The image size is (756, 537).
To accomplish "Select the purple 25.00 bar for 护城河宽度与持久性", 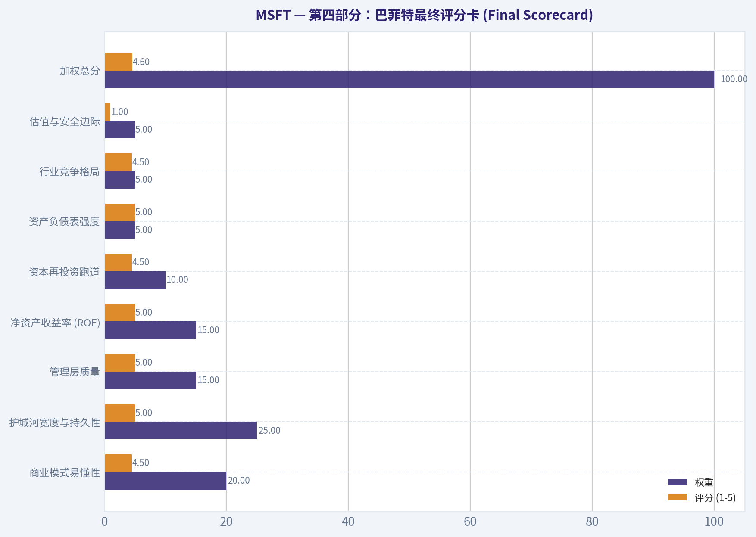I will (181, 430).
